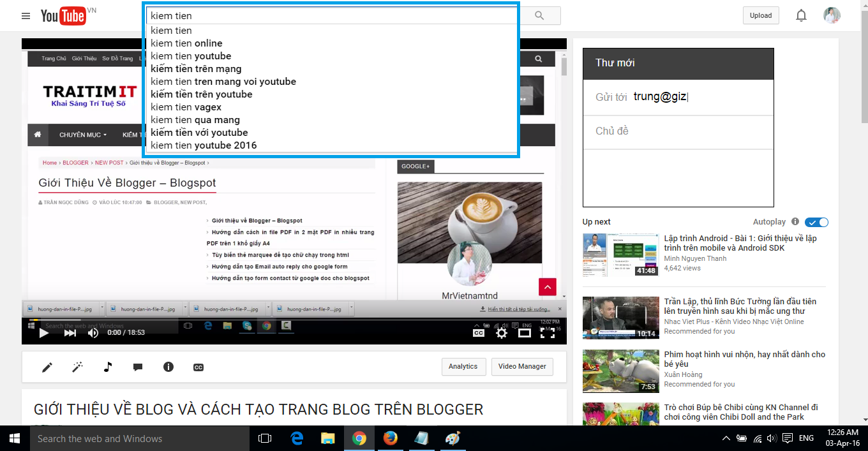Click the Upload button
Image resolution: width=868 pixels, height=451 pixels.
point(761,16)
